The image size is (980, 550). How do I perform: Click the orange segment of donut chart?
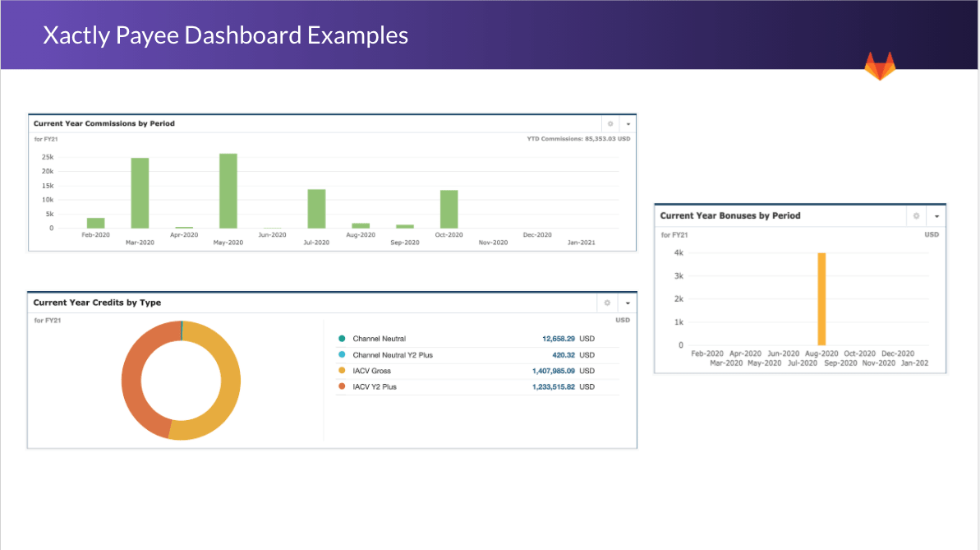click(x=140, y=386)
